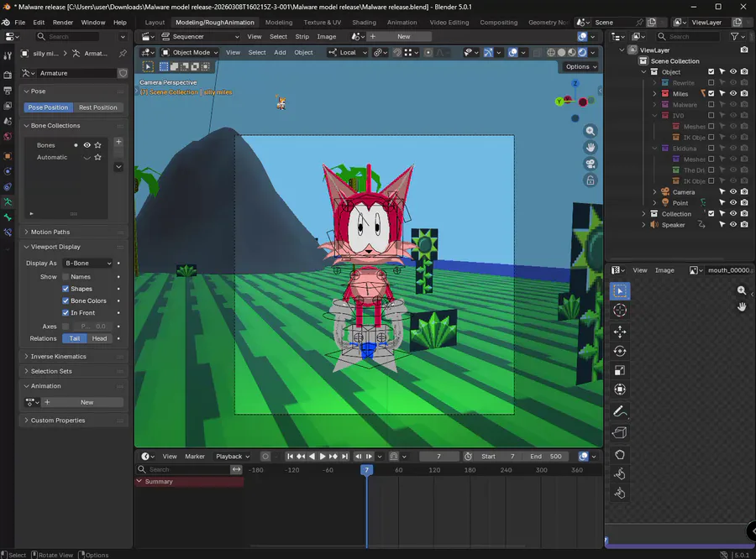This screenshot has height=559, width=756.
Task: Toggle pin icon in properties header
Action: [123, 54]
